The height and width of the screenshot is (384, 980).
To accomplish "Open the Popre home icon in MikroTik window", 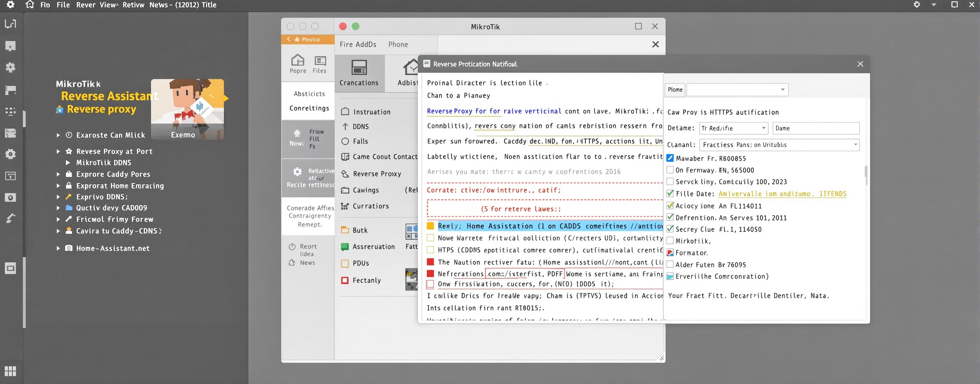I will pyautogui.click(x=298, y=60).
